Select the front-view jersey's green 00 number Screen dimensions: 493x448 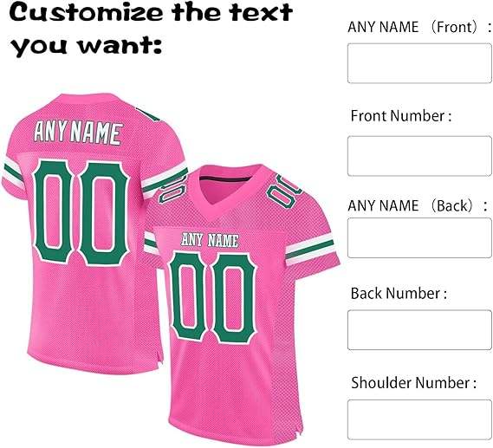coord(213,297)
